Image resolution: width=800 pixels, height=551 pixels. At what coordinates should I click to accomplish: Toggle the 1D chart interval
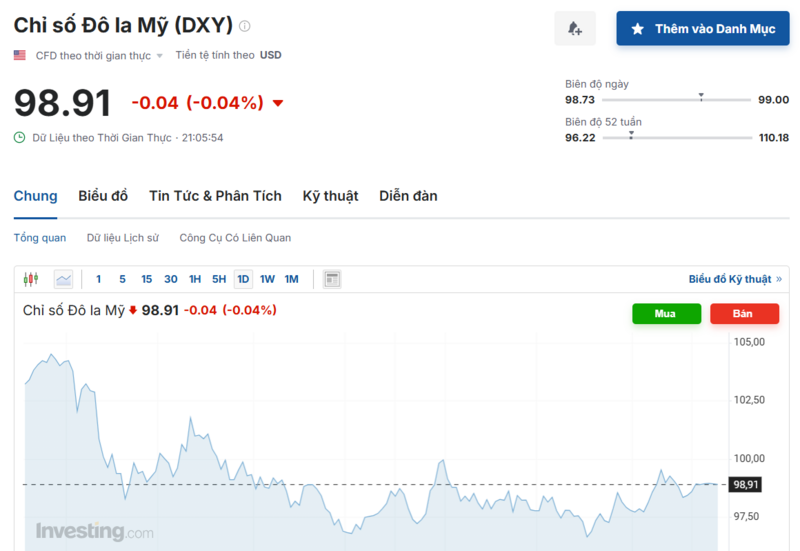click(x=243, y=279)
